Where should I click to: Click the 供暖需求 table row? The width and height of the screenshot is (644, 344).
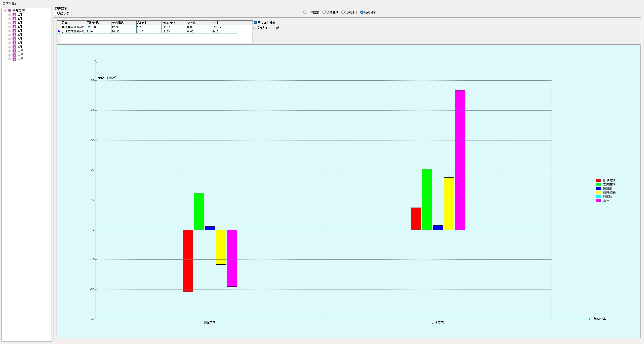pos(73,27)
